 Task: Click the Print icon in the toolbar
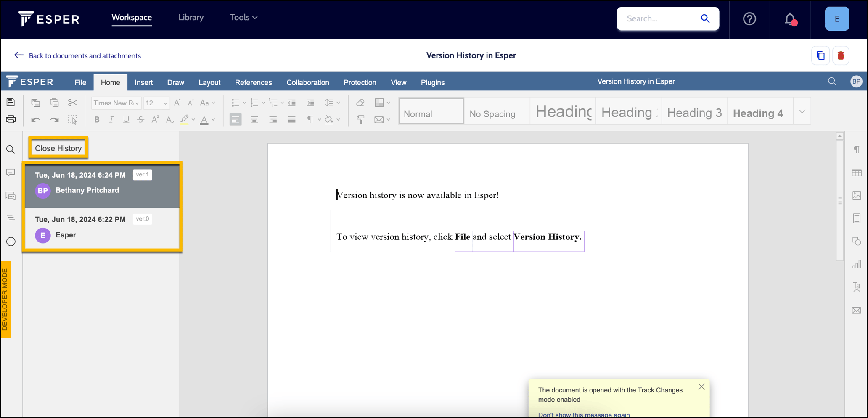(11, 119)
